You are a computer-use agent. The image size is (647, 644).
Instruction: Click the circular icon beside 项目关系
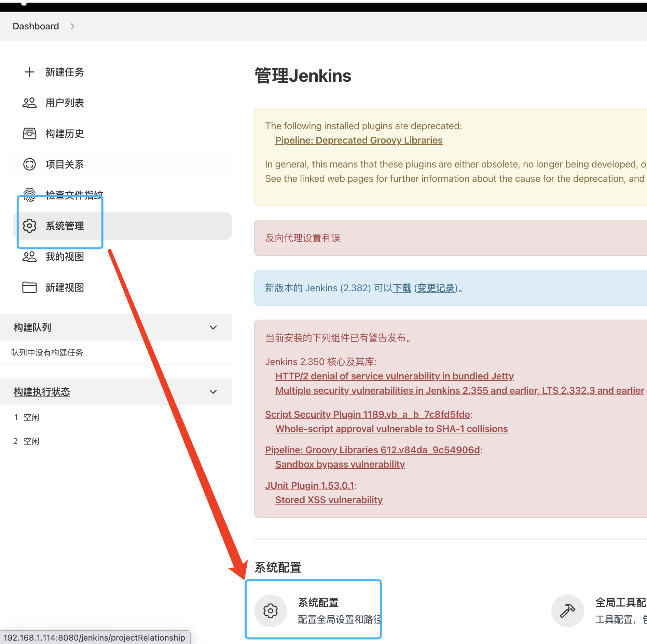click(30, 164)
